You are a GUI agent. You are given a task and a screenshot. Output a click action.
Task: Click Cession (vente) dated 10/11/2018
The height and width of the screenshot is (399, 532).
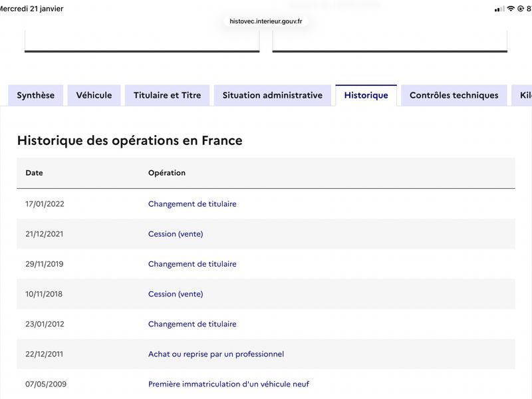pos(176,294)
